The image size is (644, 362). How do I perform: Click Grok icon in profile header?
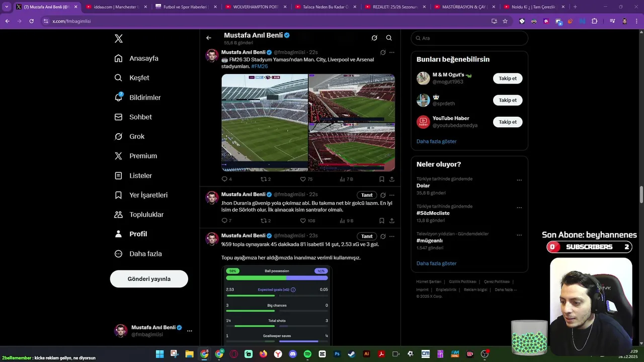tap(374, 38)
